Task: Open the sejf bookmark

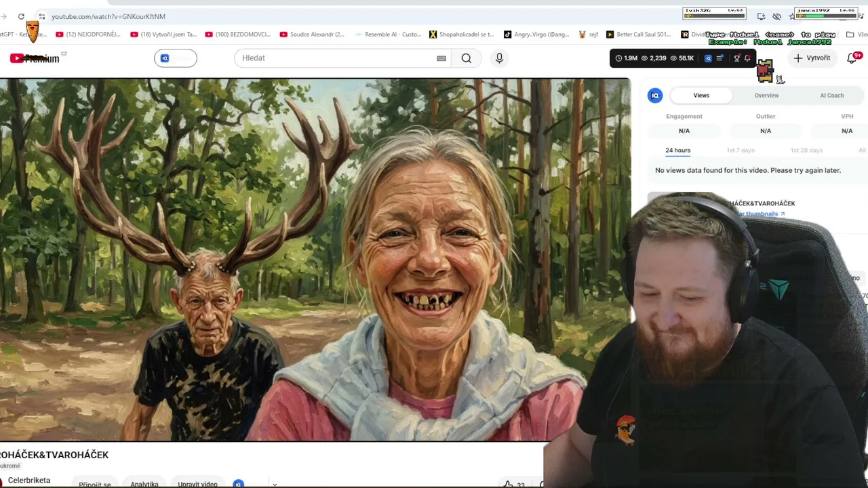Action: click(589, 35)
